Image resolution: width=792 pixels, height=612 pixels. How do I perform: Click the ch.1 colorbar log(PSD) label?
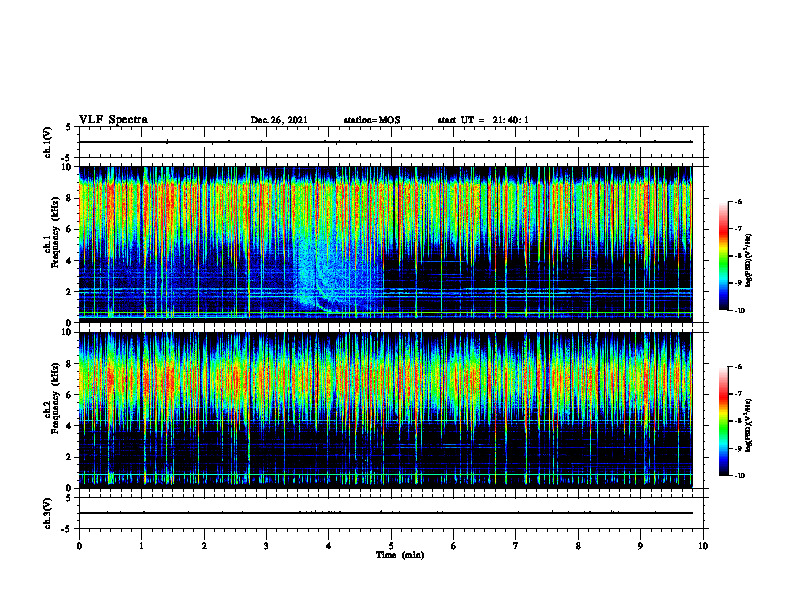click(748, 261)
